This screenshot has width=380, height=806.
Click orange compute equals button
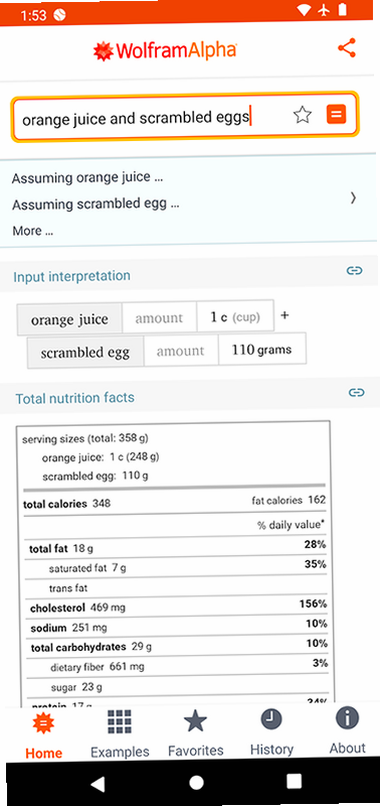pyautogui.click(x=336, y=114)
